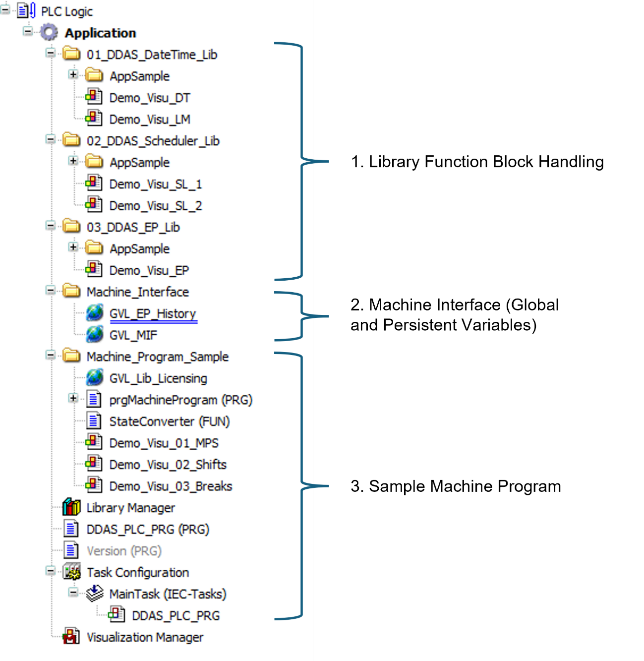The width and height of the screenshot is (644, 661).
Task: Collapse the 03_DDAS_EP_Lib folder
Action: pyautogui.click(x=51, y=226)
